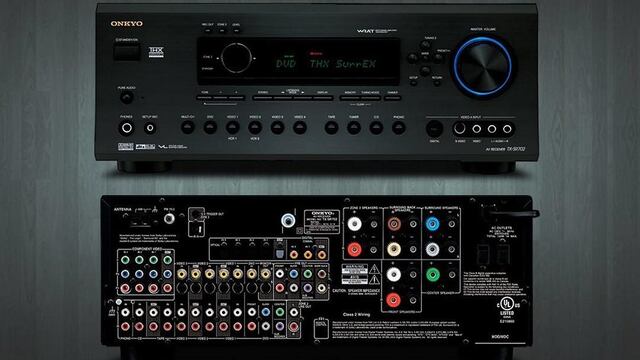
Task: Click the Surround Speakers gray terminal
Action: coord(433,249)
